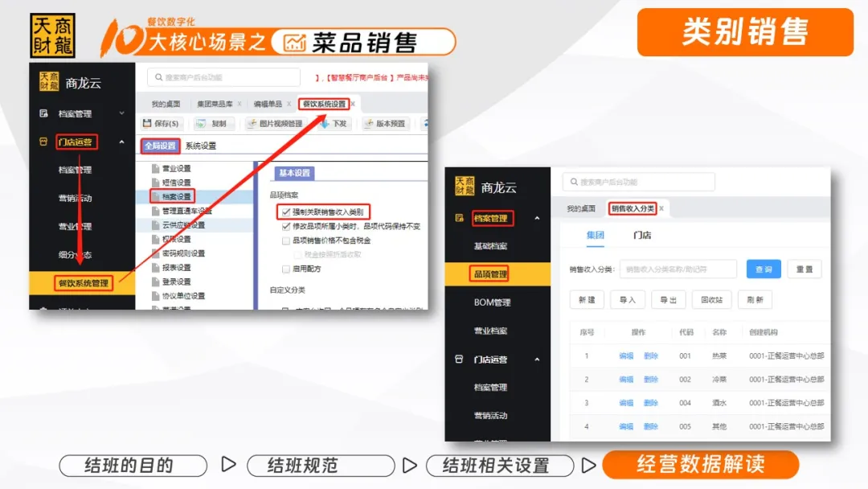Click the 图片视频管理 toolbar icon
The image size is (868, 489).
[x=252, y=124]
